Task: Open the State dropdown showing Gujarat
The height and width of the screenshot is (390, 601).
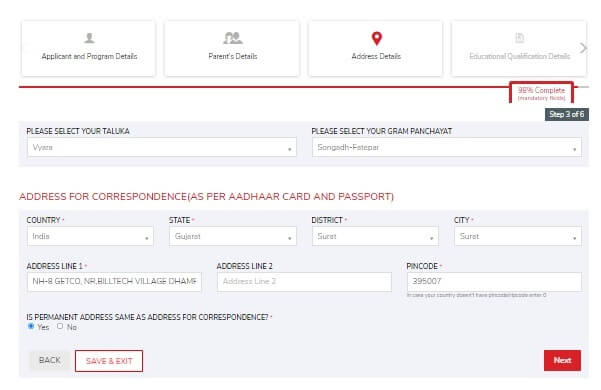Action: [233, 236]
